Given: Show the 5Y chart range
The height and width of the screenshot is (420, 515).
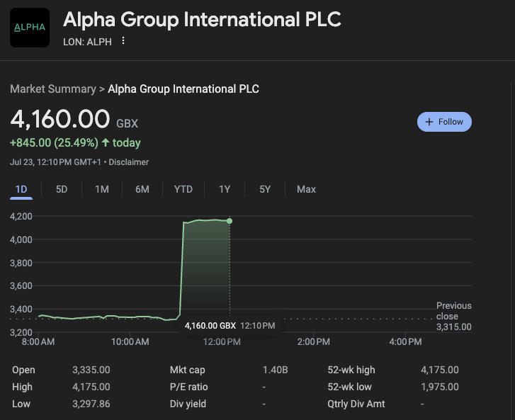Looking at the screenshot, I should point(265,190).
